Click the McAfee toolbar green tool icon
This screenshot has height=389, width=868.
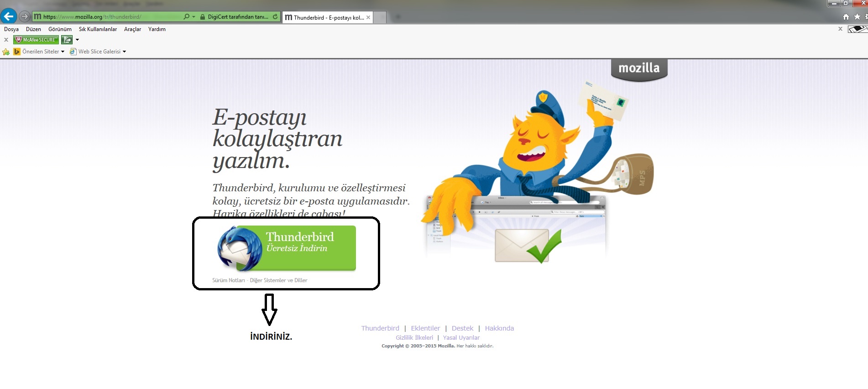click(67, 40)
